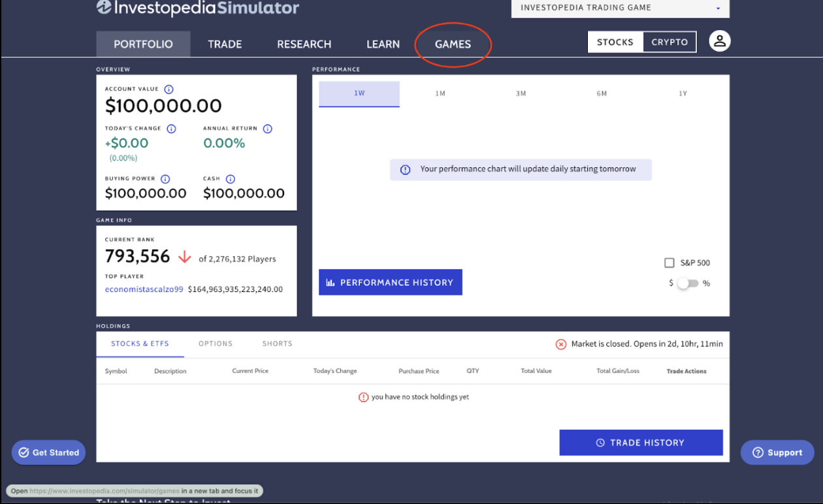
Task: Click the Today's Change column header
Action: coord(335,371)
